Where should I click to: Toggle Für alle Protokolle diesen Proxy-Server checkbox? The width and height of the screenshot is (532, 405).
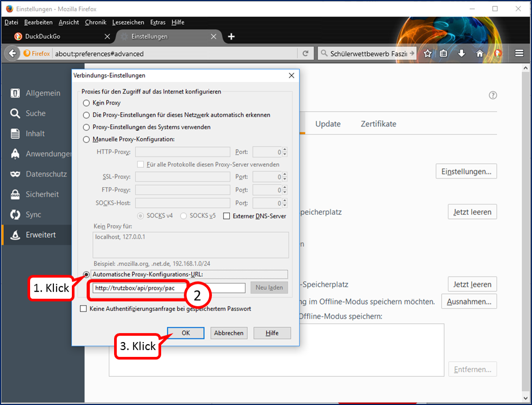[140, 165]
